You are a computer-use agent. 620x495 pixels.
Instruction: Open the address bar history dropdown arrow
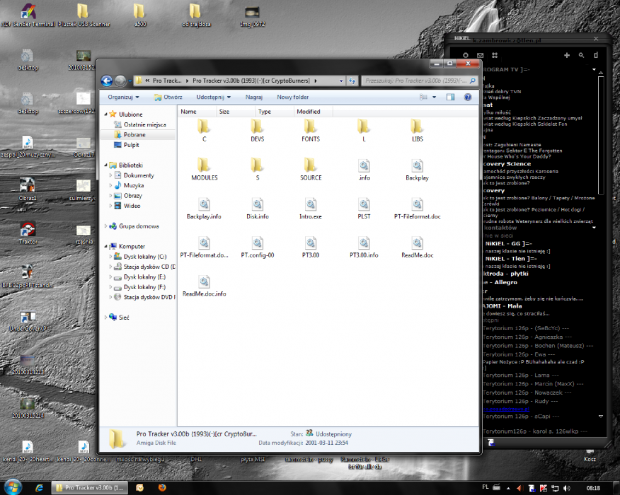(341, 81)
